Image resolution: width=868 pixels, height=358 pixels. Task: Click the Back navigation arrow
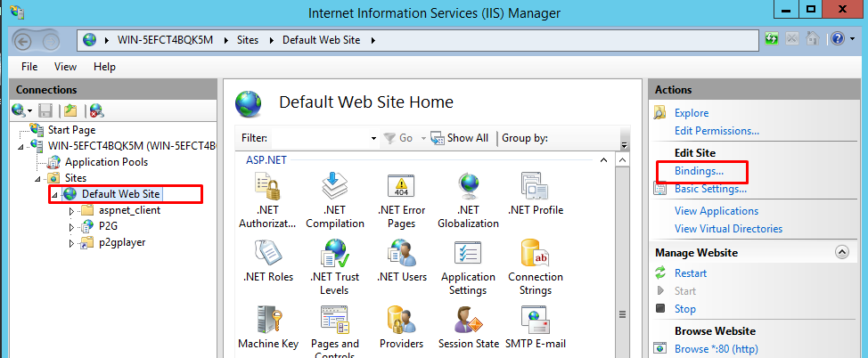click(22, 41)
